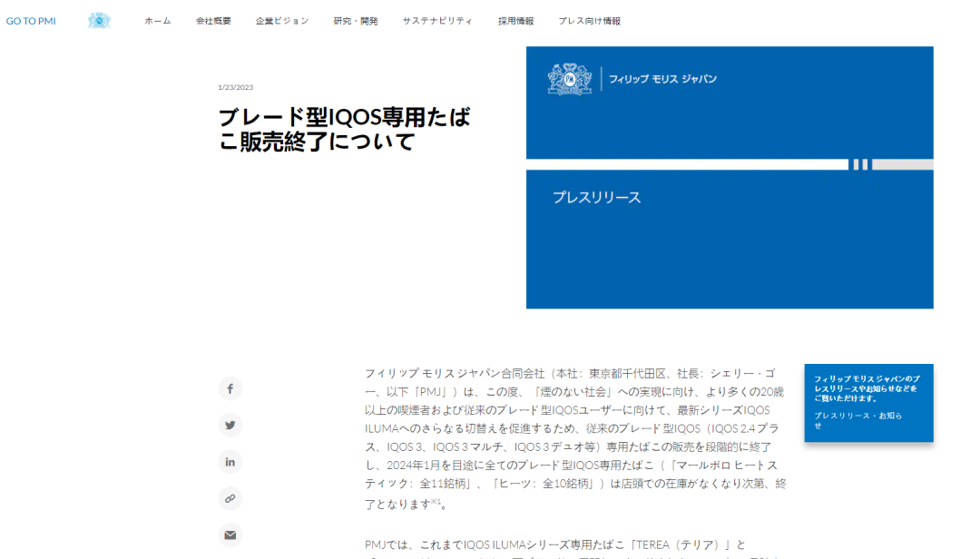Share article on Facebook
The image size is (980, 559).
pyautogui.click(x=230, y=388)
